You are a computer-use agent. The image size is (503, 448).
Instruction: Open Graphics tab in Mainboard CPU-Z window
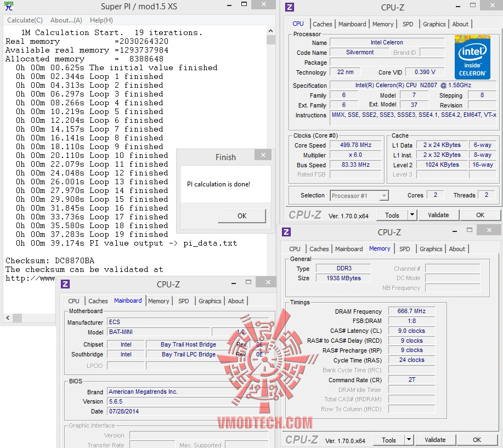click(x=210, y=301)
